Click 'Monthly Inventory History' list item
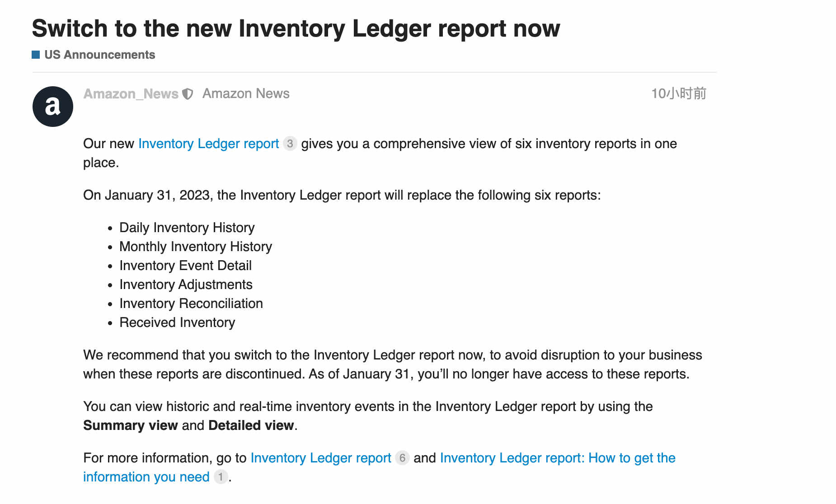 [x=196, y=247]
